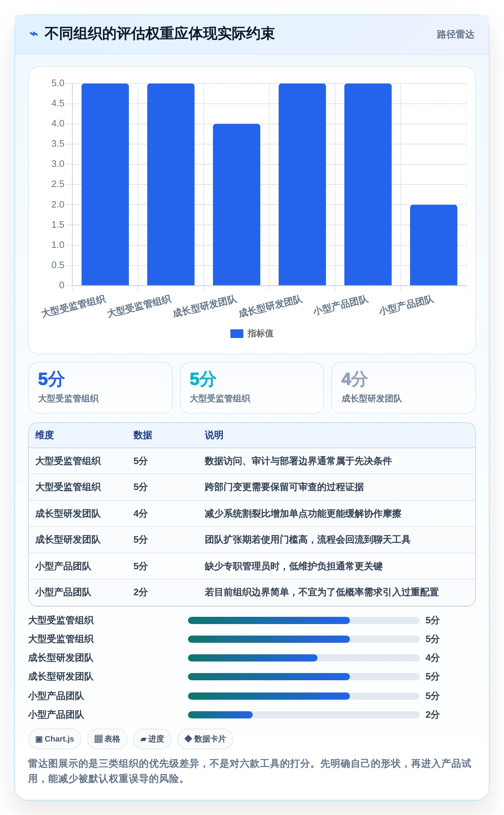The width and height of the screenshot is (504, 815).
Task: Select the 表格 chip
Action: click(x=107, y=739)
